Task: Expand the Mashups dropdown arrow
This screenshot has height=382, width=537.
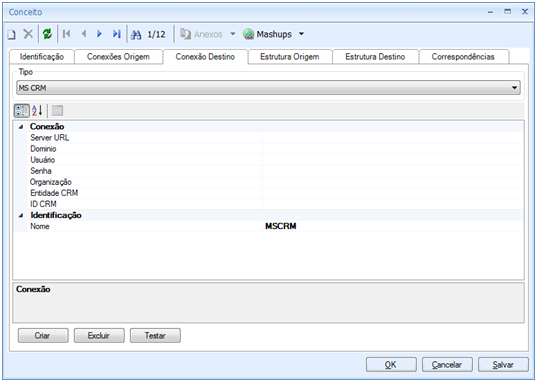Action: (301, 34)
